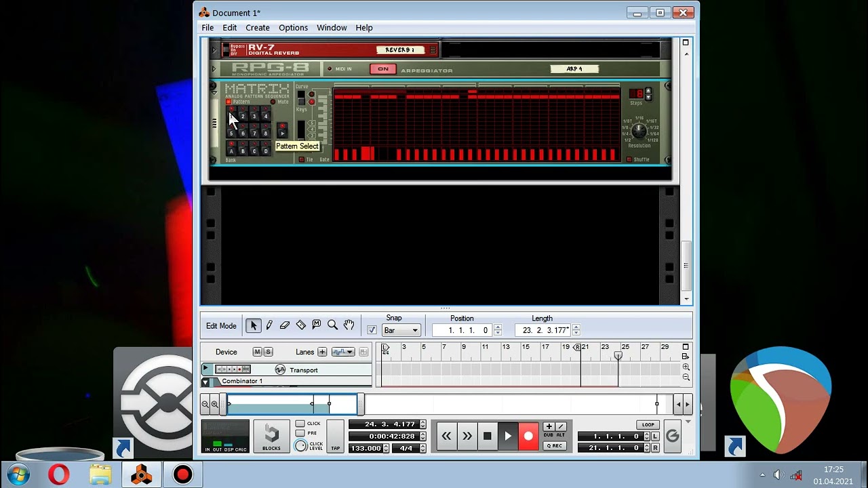This screenshot has height=488, width=868.
Task: Click the Matrix Steps up/down arrows
Action: [x=648, y=94]
